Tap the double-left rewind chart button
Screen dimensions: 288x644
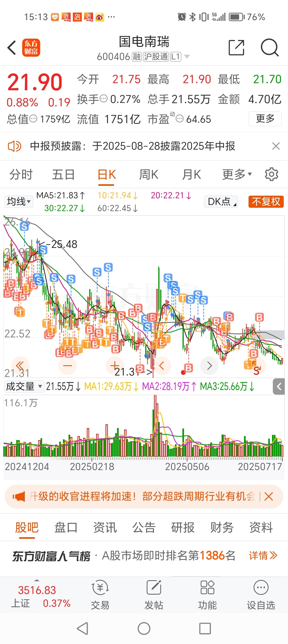click(x=20, y=366)
